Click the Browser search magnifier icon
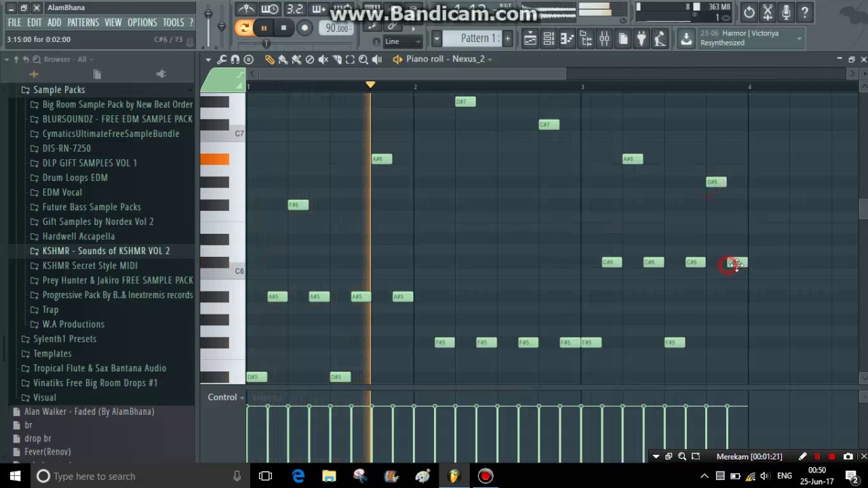This screenshot has height=488, width=868. (37, 60)
